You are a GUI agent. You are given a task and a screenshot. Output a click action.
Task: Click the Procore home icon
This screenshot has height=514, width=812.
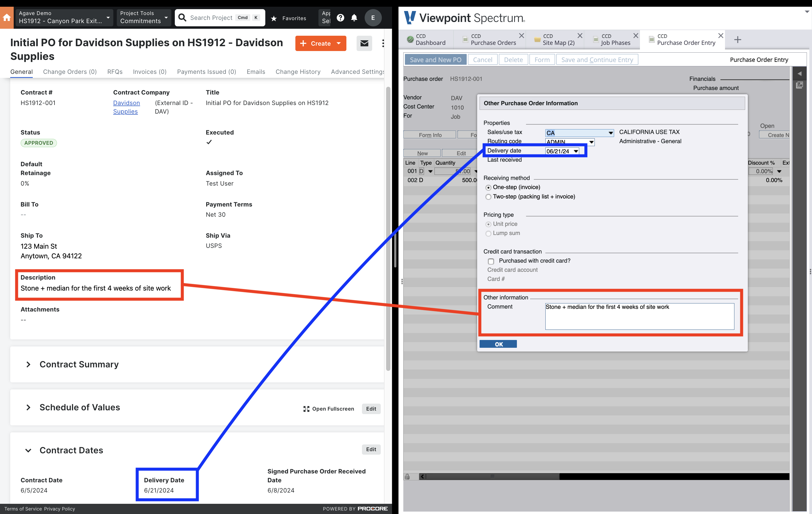[x=7, y=17]
